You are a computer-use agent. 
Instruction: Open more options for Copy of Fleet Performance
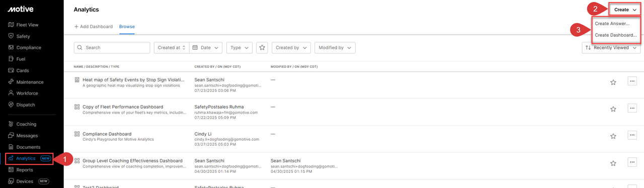[632, 108]
